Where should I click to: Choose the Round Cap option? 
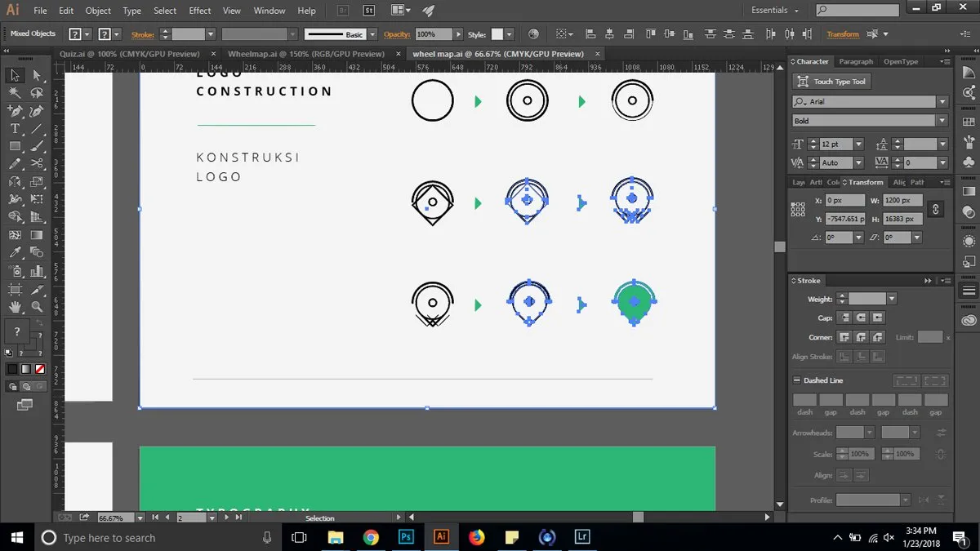[x=861, y=318]
